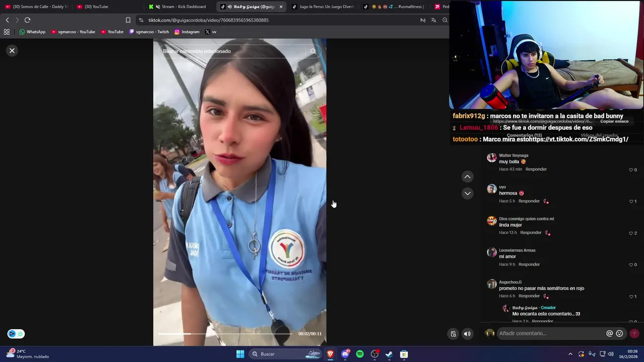Like Walter Reynaga's comment 'muy bella'

pos(631,170)
